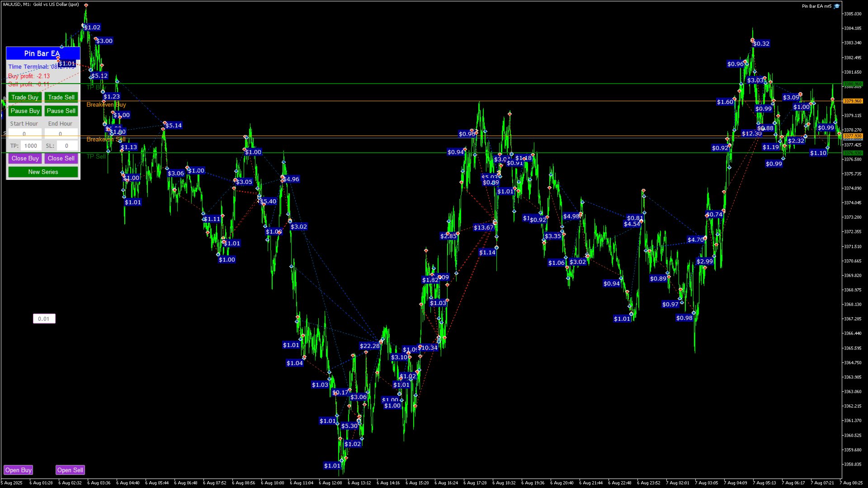Click the $5.40 trade profit label
This screenshot has height=488, width=868.
[268, 202]
